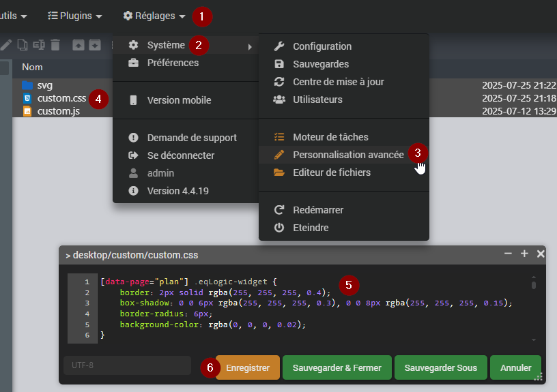Screen dimensions: 557x392
Task: Open the Plugins dropdown menu
Action: point(75,15)
